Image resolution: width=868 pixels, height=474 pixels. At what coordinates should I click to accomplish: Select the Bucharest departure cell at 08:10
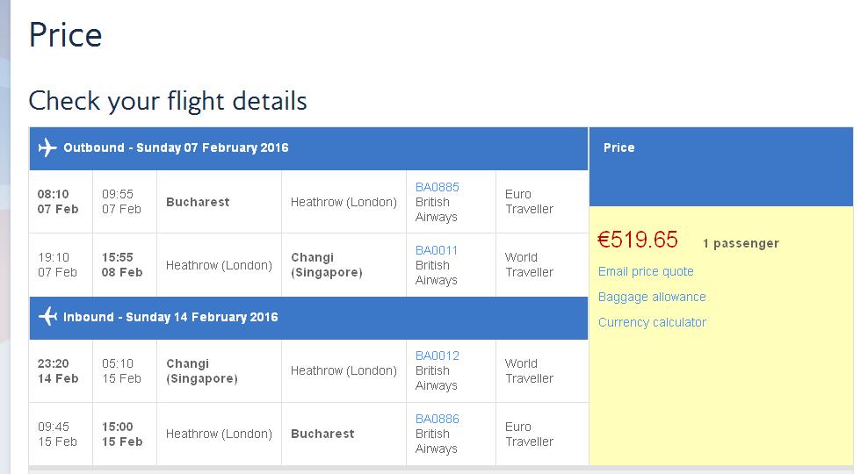[198, 202]
